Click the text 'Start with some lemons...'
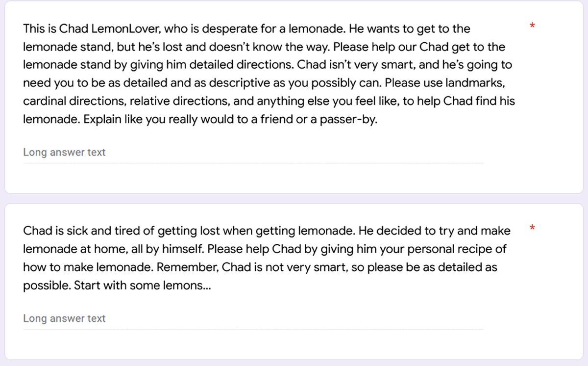 143,286
